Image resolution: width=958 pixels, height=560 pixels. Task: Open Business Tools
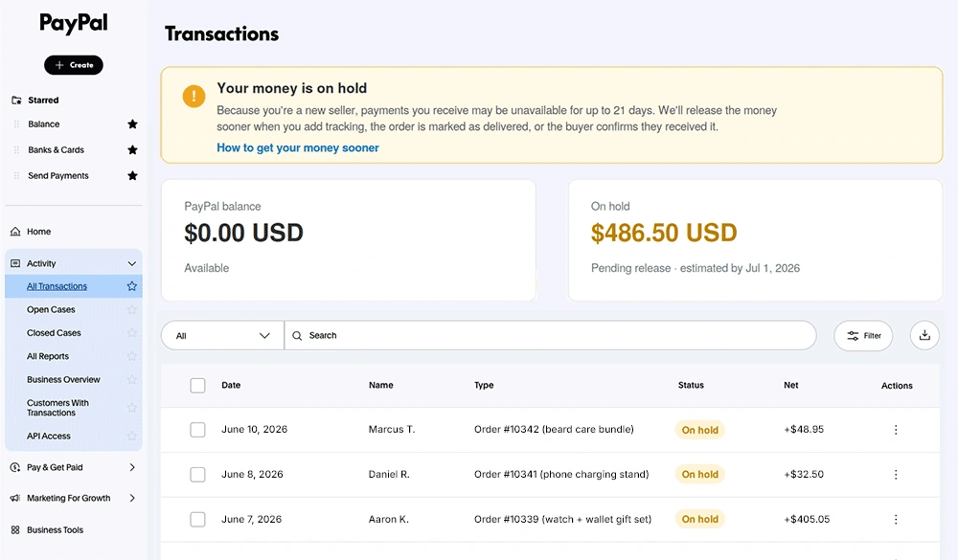click(x=55, y=530)
